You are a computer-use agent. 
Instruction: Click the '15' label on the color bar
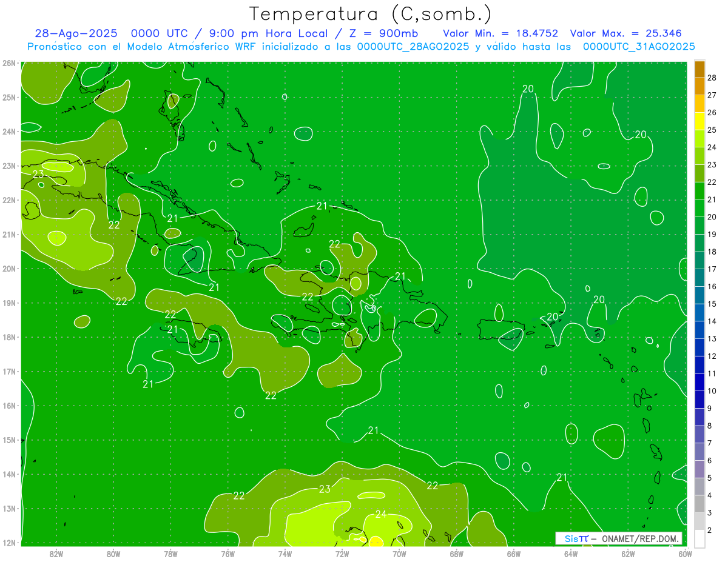tap(712, 304)
